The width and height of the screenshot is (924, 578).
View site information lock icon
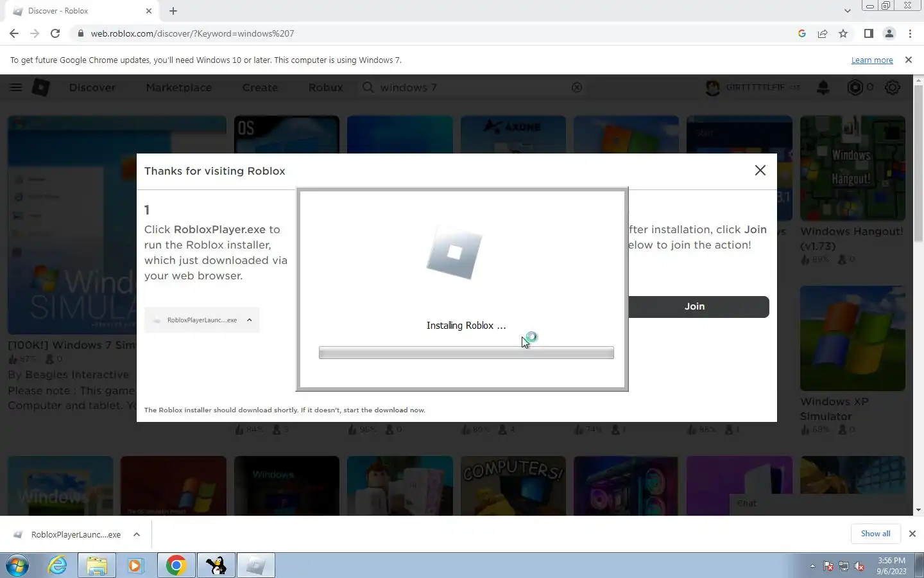tap(80, 33)
